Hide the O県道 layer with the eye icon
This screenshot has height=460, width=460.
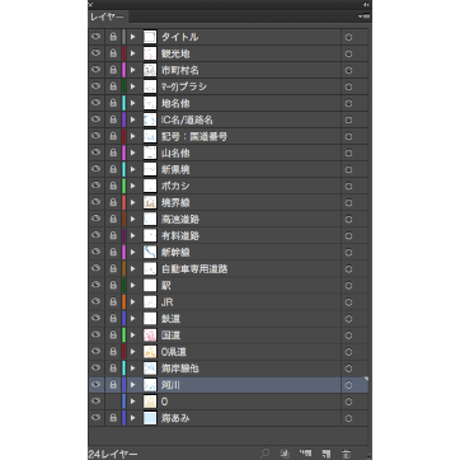click(x=96, y=351)
